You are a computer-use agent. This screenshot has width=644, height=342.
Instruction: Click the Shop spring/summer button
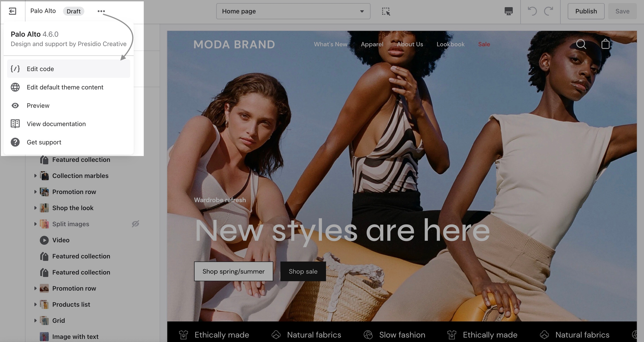[x=233, y=271]
